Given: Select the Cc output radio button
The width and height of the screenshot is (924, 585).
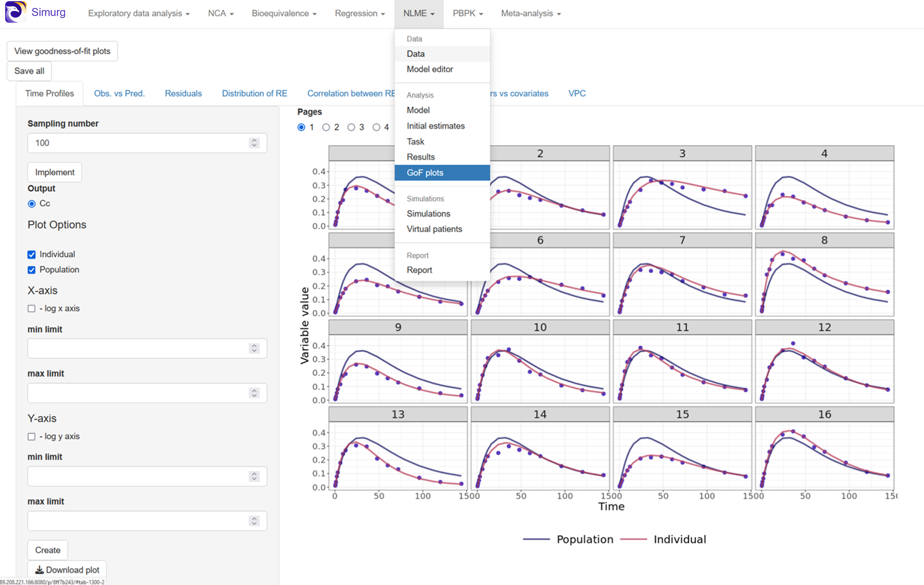Looking at the screenshot, I should 31,203.
